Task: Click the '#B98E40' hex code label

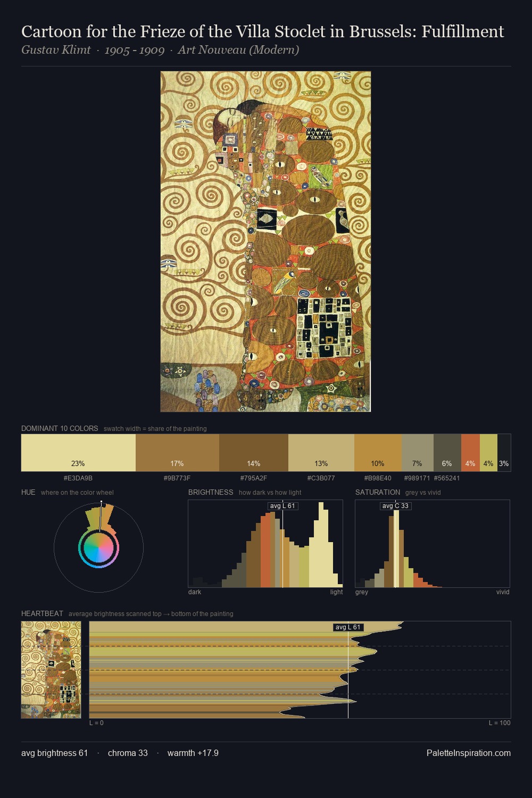Action: click(378, 478)
